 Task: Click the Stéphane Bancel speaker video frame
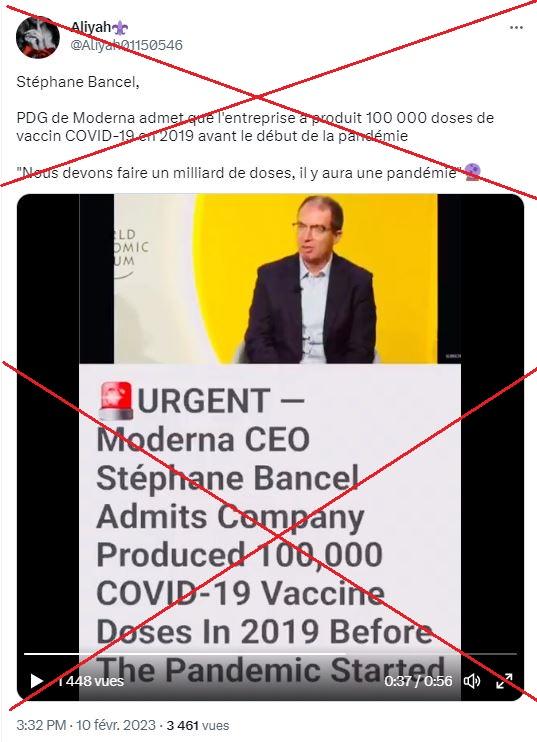(276, 279)
